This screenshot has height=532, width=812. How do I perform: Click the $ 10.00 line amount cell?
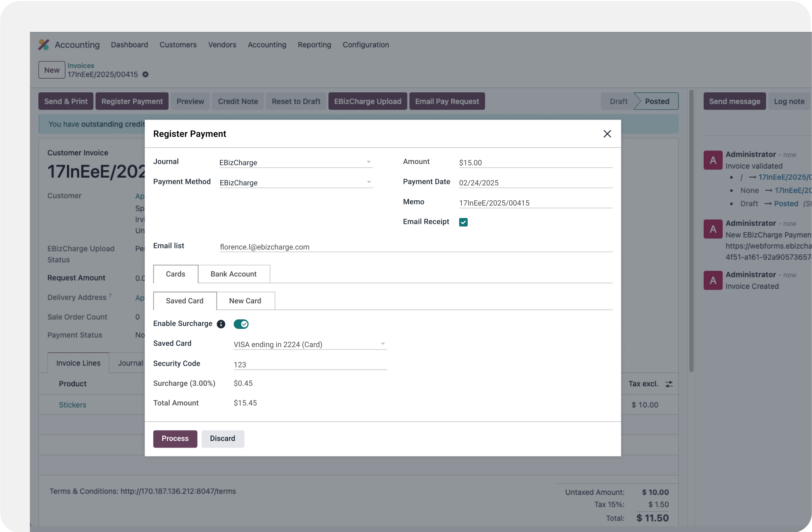point(645,405)
